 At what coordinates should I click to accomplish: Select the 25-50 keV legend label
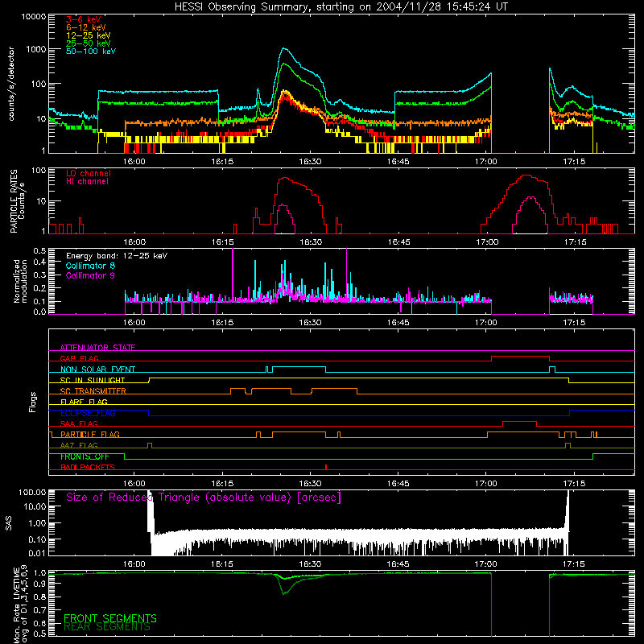tap(89, 43)
